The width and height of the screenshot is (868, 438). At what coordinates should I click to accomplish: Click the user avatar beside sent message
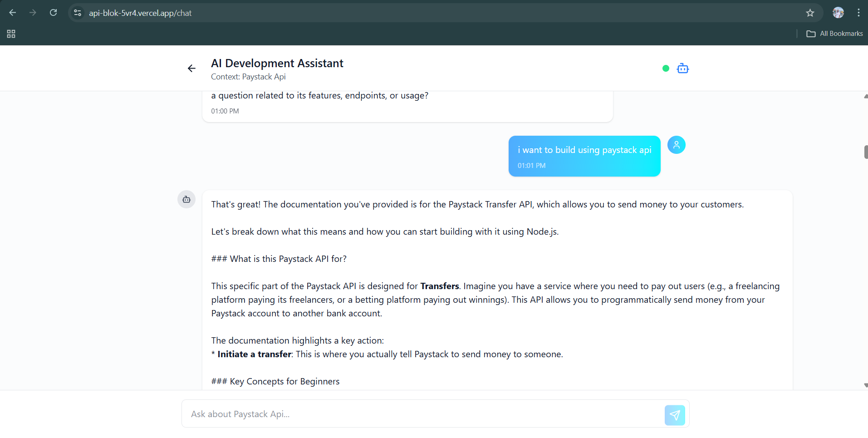click(676, 145)
